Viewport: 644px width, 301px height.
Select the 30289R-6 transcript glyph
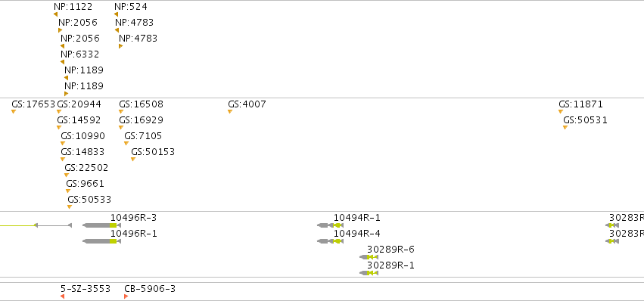pyautogui.click(x=369, y=257)
